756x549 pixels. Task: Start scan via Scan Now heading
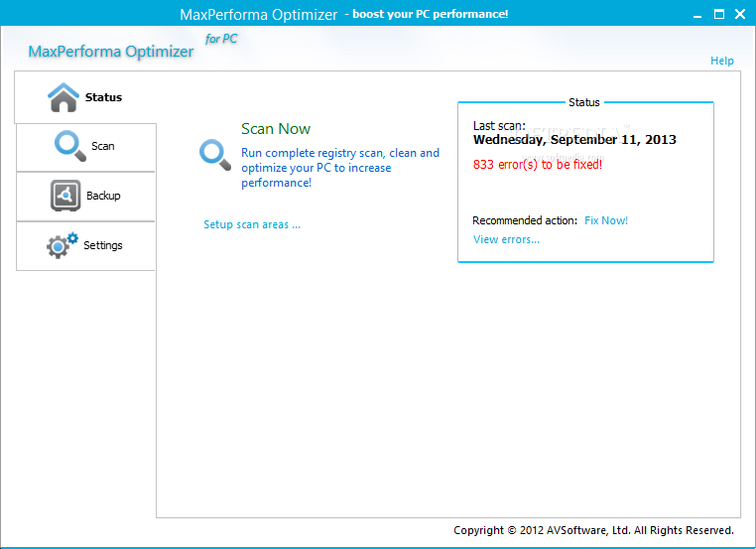tap(276, 129)
